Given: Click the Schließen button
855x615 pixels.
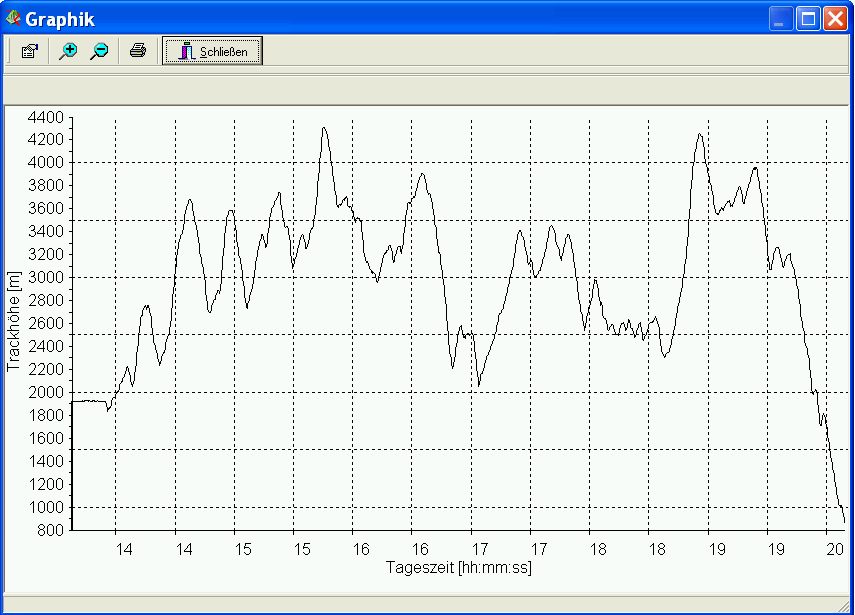Looking at the screenshot, I should click(212, 51).
